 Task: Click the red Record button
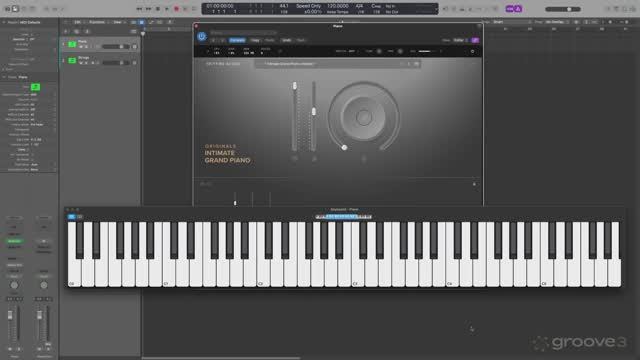click(176, 9)
